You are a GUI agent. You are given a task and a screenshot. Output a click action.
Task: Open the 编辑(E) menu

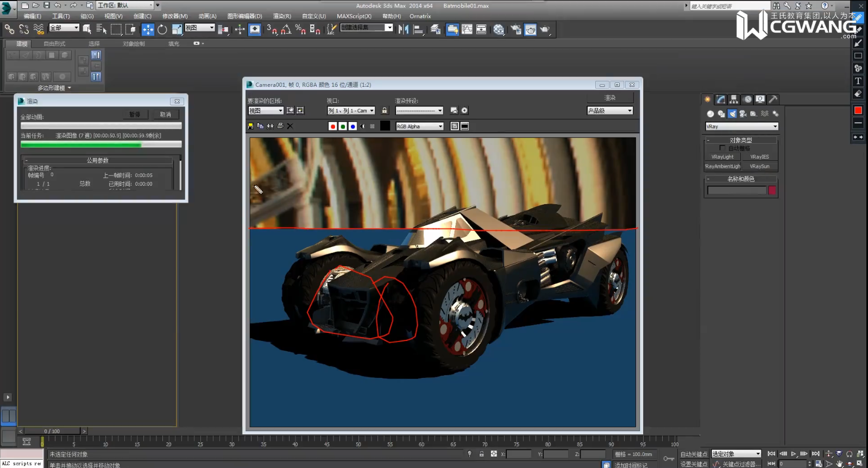[x=32, y=16]
